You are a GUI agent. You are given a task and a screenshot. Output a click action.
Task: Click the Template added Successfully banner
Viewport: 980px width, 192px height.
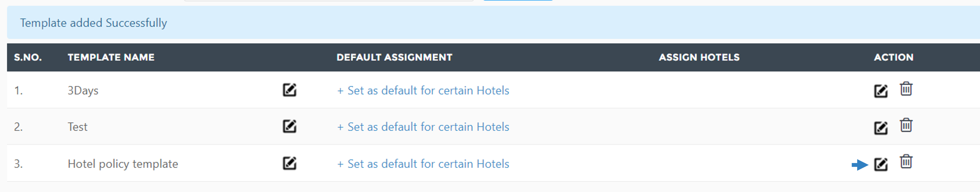click(x=493, y=23)
